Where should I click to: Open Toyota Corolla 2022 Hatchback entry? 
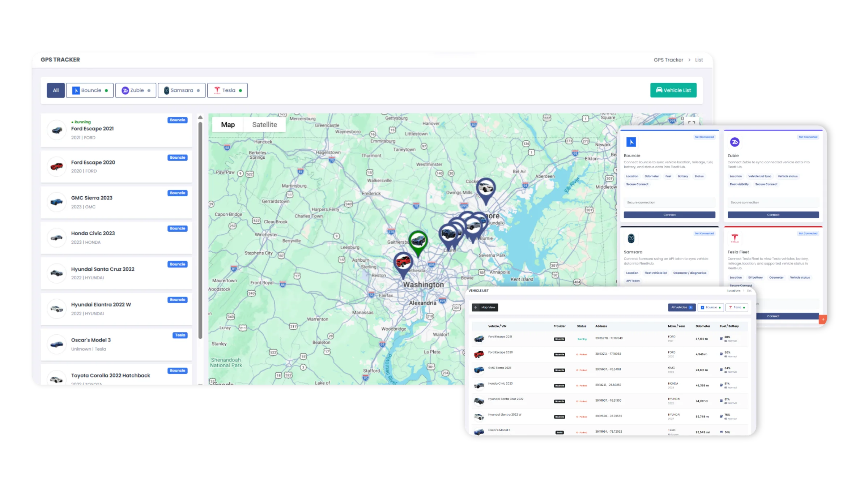pos(116,375)
